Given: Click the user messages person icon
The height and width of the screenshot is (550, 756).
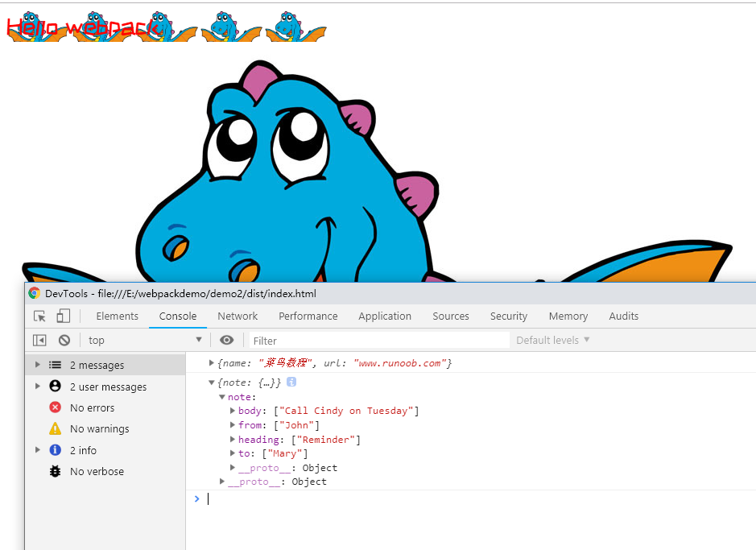Looking at the screenshot, I should pos(56,386).
